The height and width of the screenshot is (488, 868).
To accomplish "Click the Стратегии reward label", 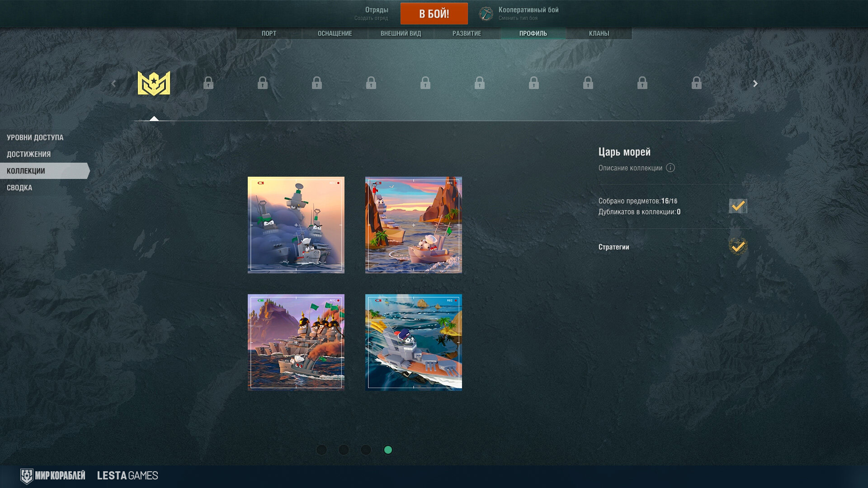I will 613,247.
